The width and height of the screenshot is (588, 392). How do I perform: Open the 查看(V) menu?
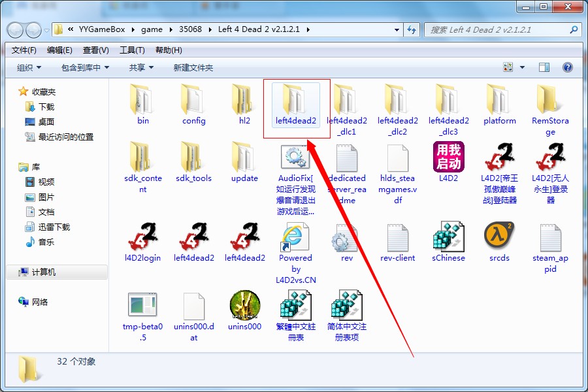pos(95,50)
